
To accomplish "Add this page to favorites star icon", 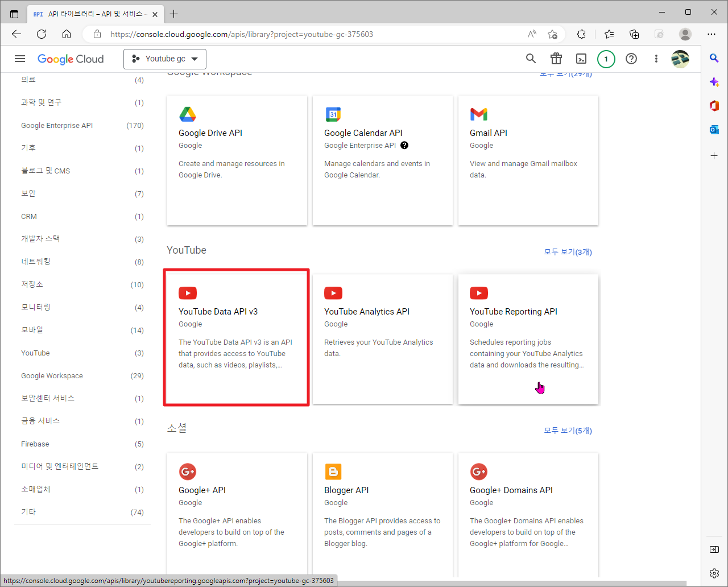I will tap(552, 34).
